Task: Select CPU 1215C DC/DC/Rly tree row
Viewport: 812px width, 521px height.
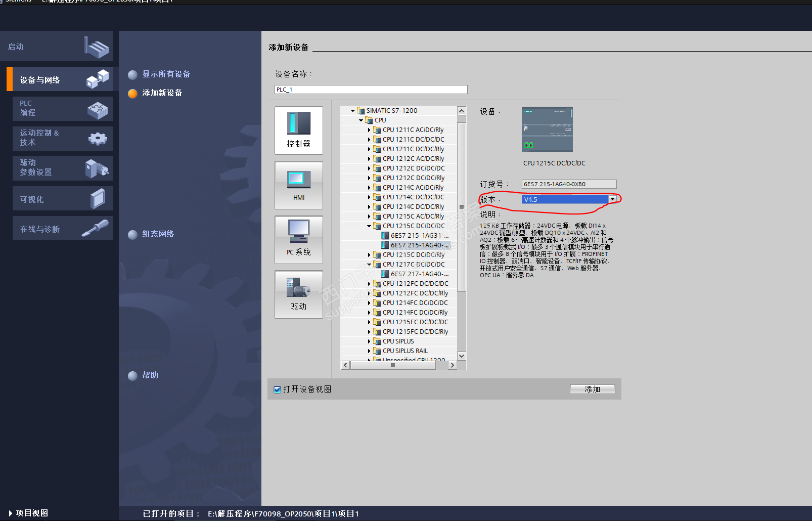Action: coord(399,254)
